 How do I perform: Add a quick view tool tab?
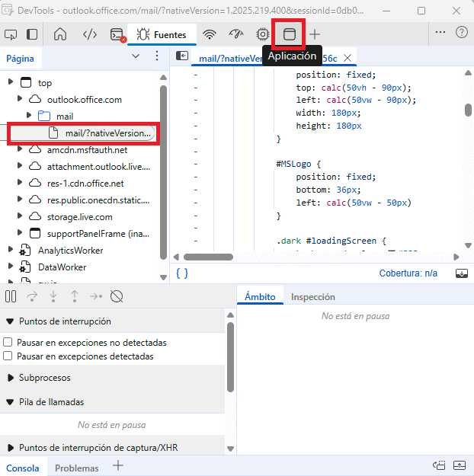(118, 465)
